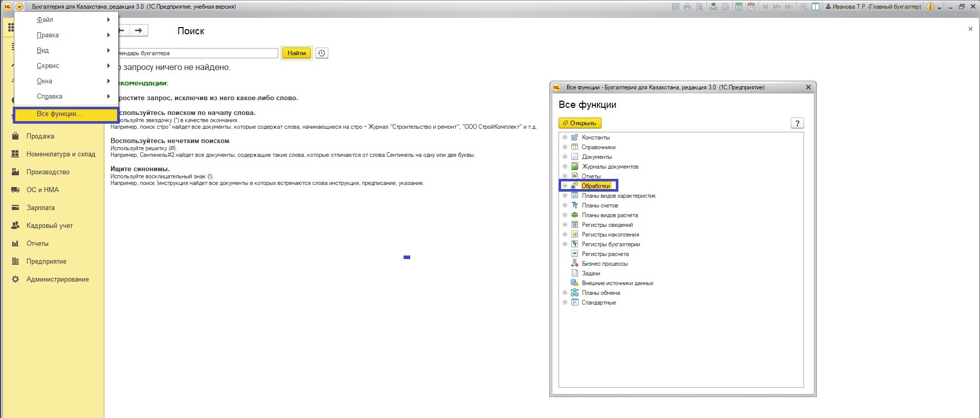This screenshot has height=418, width=980.
Task: Click the M+ memory add button
Action: click(777, 7)
